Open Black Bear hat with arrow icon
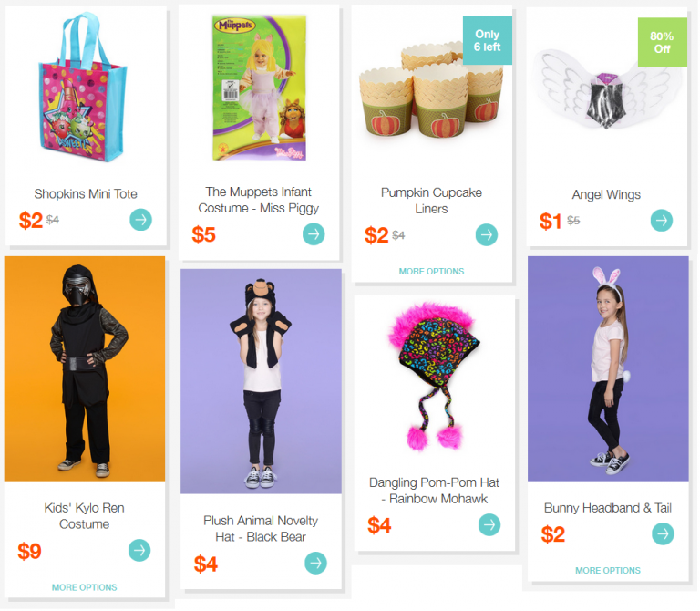The height and width of the screenshot is (611, 700). coord(315,563)
